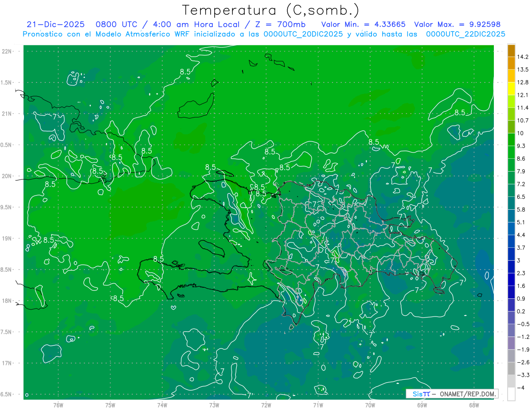Pick the light green swatch between 10.7 and 11.4

(511, 114)
